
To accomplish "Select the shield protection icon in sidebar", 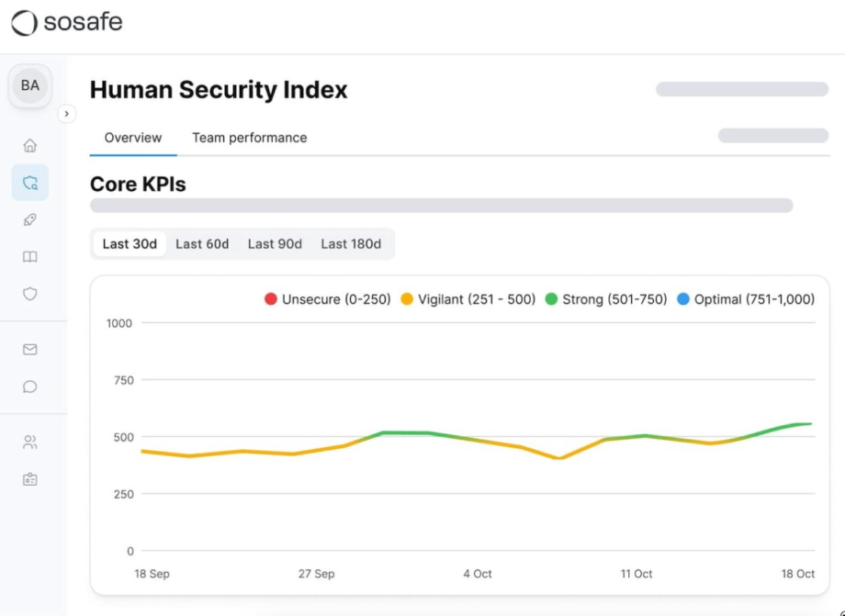I will pyautogui.click(x=29, y=293).
